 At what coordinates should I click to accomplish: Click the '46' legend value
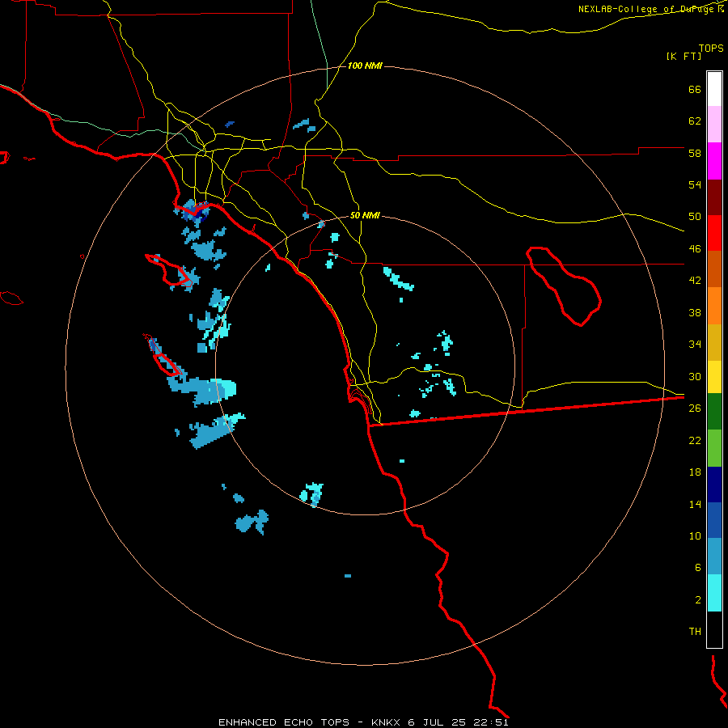(695, 249)
